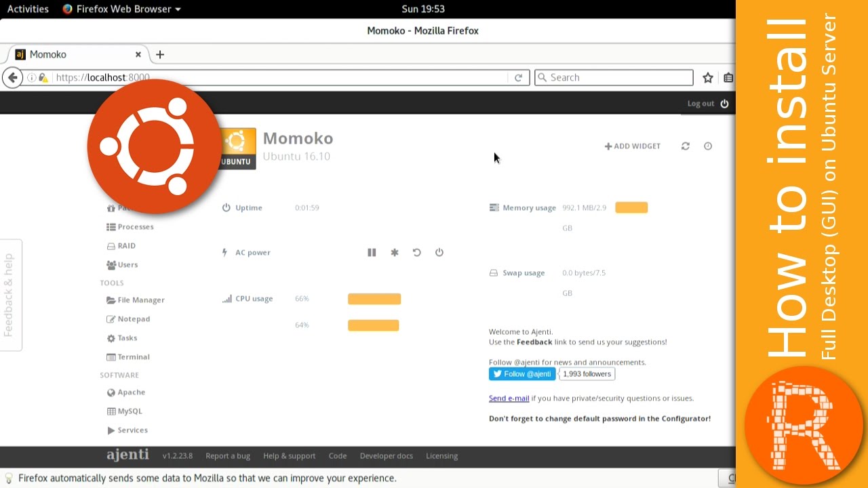Click the second CPU usage bar (64%)
Viewport: 868px width, 488px height.
[374, 325]
